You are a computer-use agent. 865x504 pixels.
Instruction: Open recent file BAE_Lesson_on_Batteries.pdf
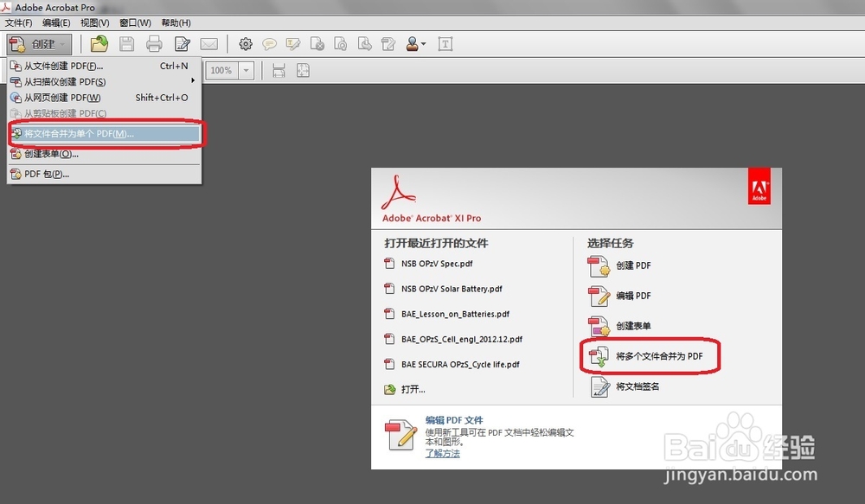pyautogui.click(x=455, y=314)
